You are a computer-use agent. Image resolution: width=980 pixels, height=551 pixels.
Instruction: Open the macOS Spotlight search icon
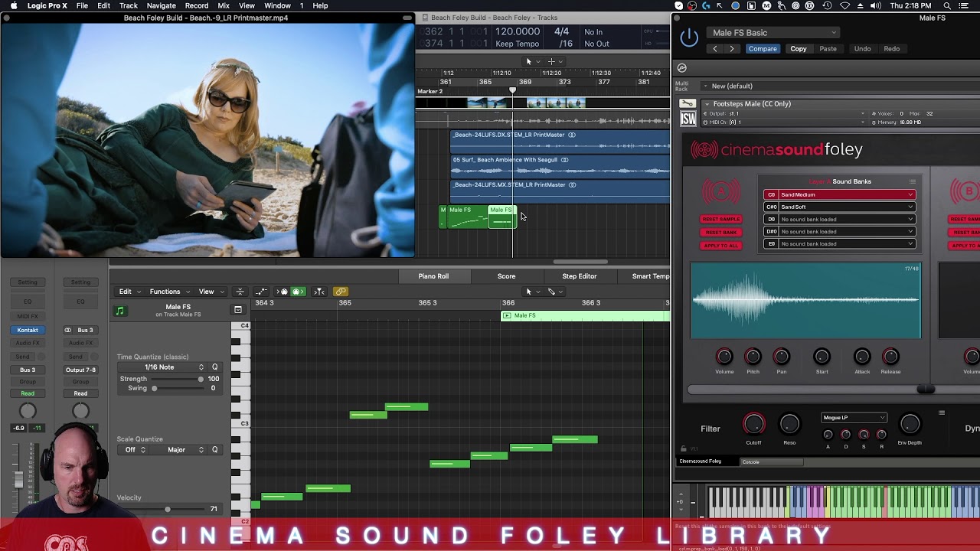pos(947,6)
